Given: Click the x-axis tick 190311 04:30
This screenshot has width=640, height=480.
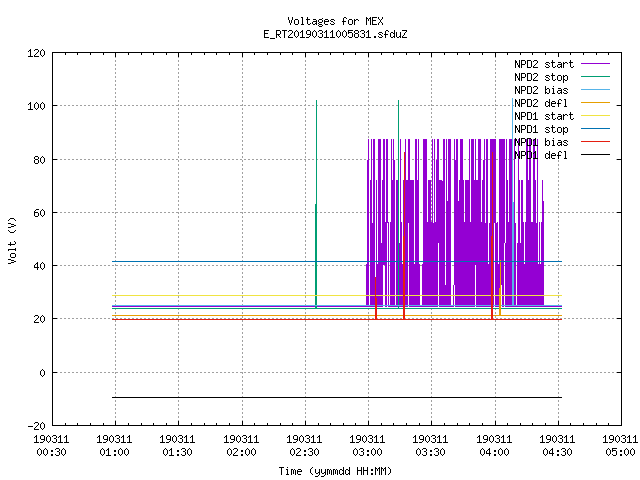Looking at the screenshot, I should [x=557, y=446].
